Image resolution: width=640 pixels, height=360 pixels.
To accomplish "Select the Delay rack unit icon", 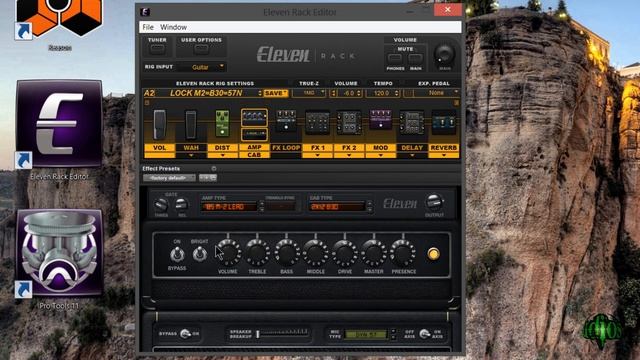I will tap(412, 122).
